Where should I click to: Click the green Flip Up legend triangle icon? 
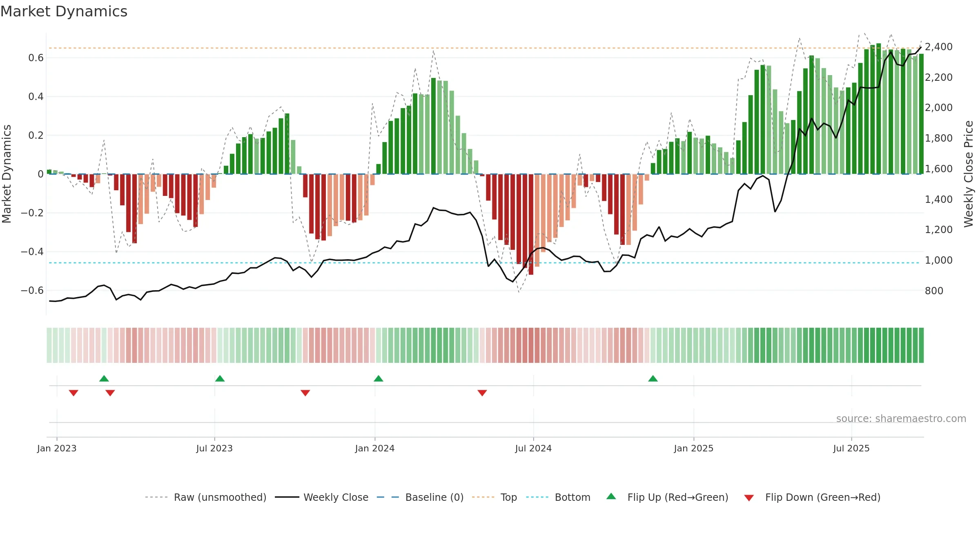(x=611, y=496)
